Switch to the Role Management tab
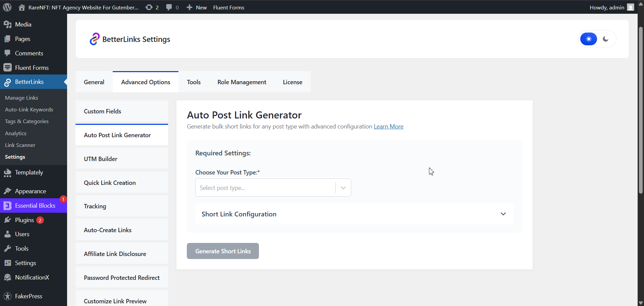 pos(241,82)
